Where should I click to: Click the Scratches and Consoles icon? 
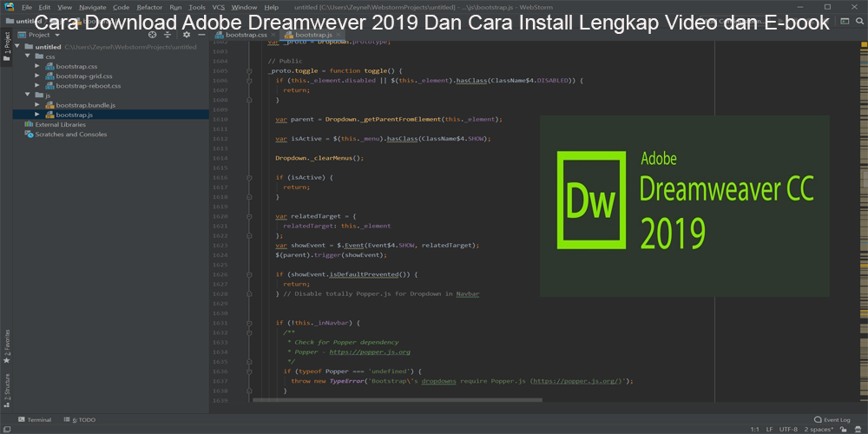click(x=29, y=134)
